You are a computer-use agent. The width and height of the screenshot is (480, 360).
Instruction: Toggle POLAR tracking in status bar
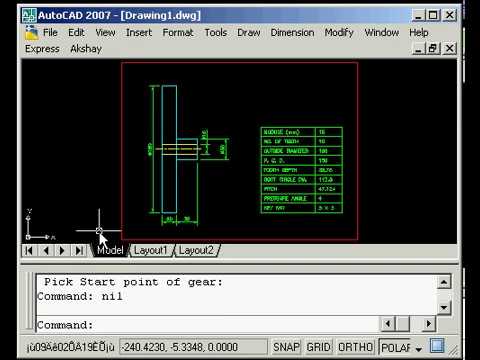point(395,348)
